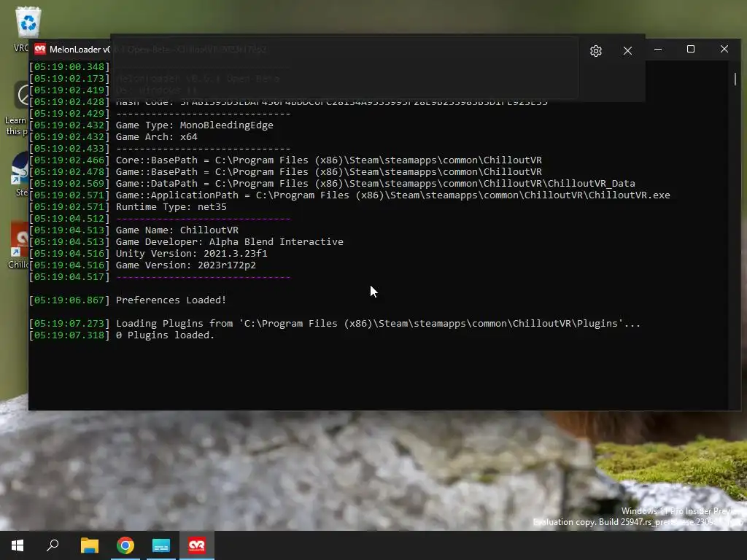Switch to the blue console app in taskbar

coord(161,545)
